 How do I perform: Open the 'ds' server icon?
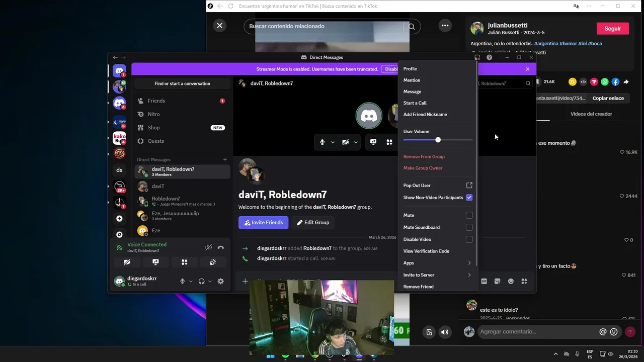[x=119, y=170]
